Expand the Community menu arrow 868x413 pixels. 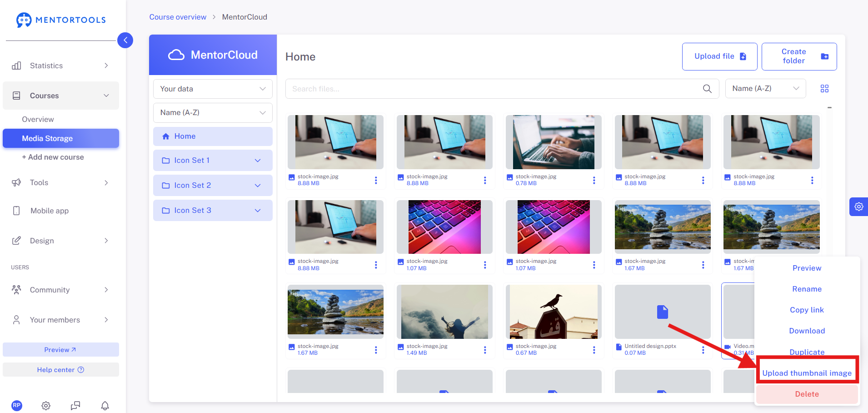click(x=106, y=290)
